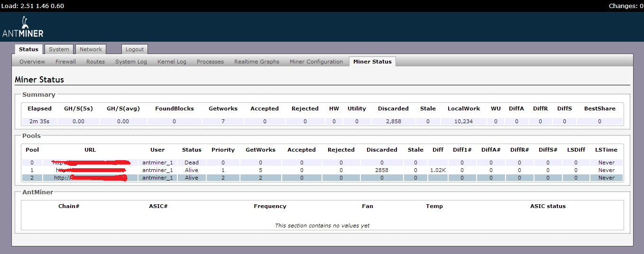The width and height of the screenshot is (644, 254).
Task: Click pool 2 LSTime 'Never' cell
Action: coord(606,178)
